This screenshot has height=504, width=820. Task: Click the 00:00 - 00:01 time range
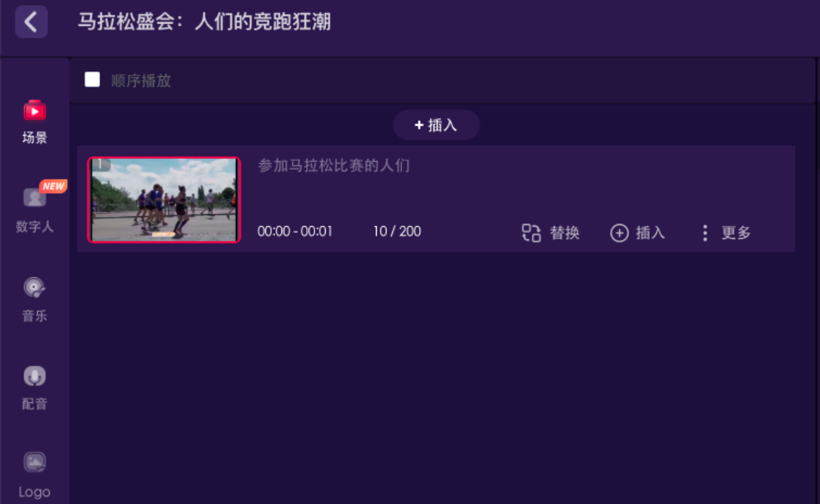(x=294, y=231)
